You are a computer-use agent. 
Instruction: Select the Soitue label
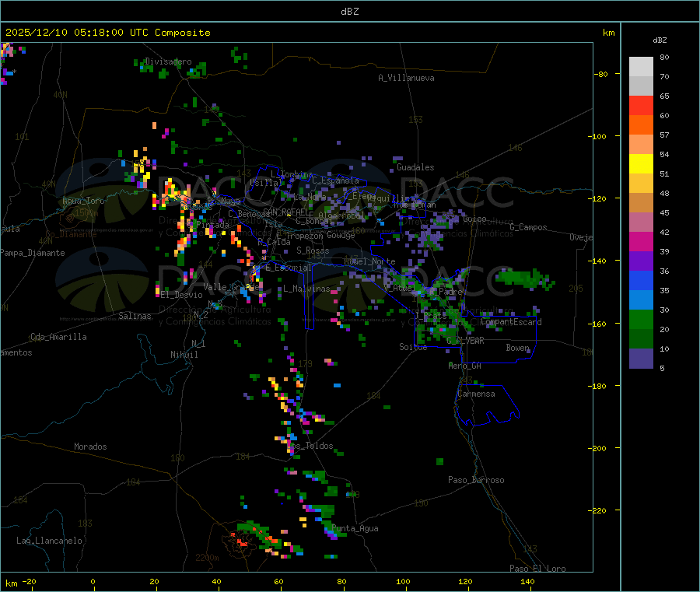pyautogui.click(x=413, y=347)
